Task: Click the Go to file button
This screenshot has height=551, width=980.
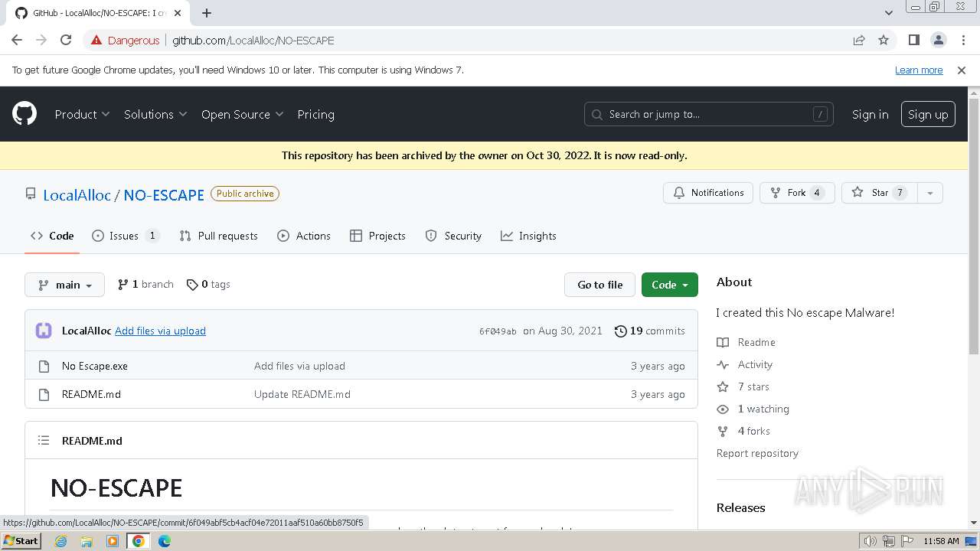Action: (600, 285)
